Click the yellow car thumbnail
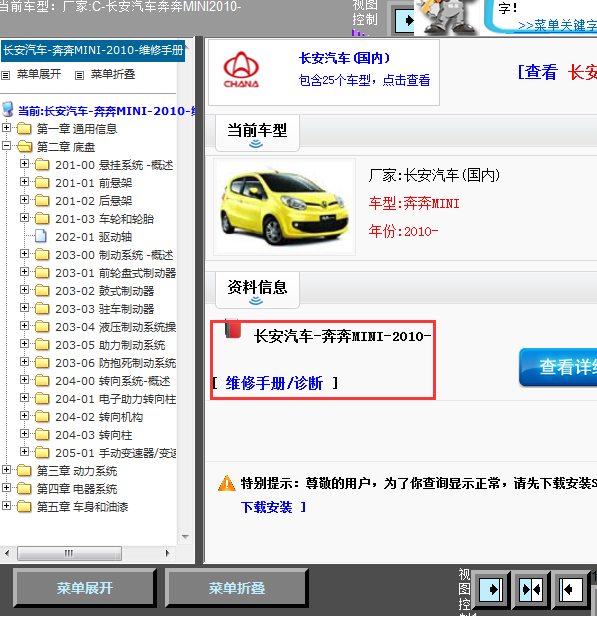 tap(284, 207)
